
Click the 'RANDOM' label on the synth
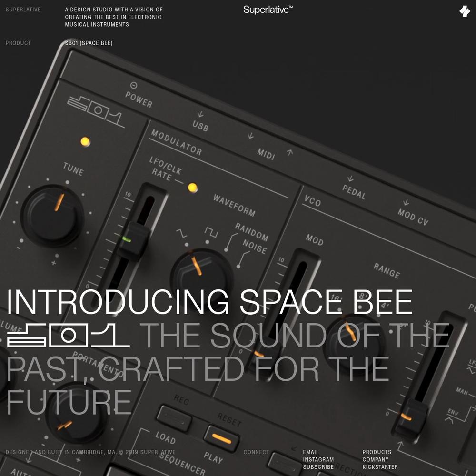tap(252, 232)
